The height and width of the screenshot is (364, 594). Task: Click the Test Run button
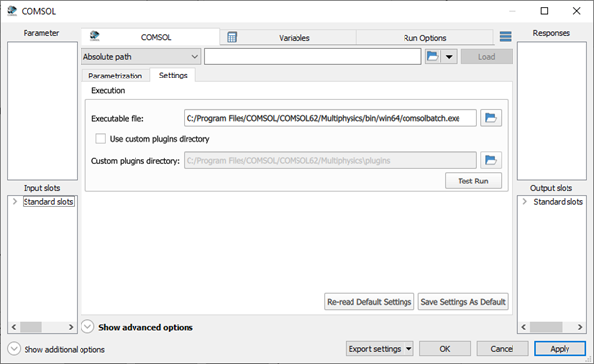(x=473, y=181)
